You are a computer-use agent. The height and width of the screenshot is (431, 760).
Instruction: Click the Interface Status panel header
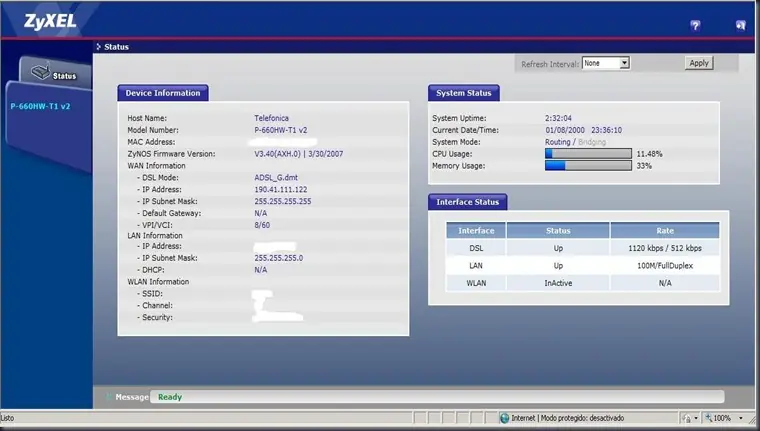coord(468,202)
